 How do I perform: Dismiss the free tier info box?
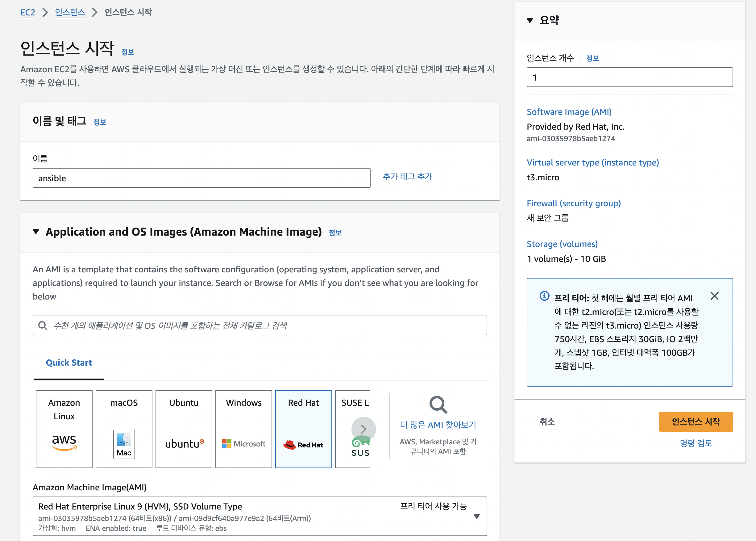coord(714,296)
